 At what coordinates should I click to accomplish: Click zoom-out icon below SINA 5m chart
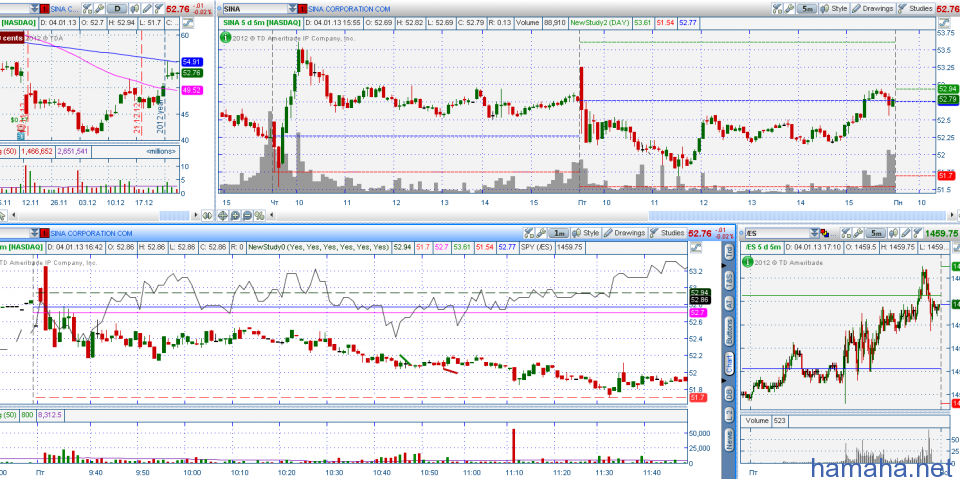pos(247,215)
